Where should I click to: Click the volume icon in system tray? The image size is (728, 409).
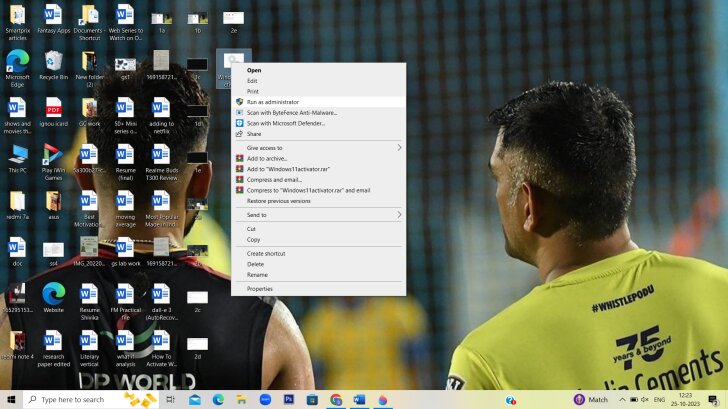644,399
